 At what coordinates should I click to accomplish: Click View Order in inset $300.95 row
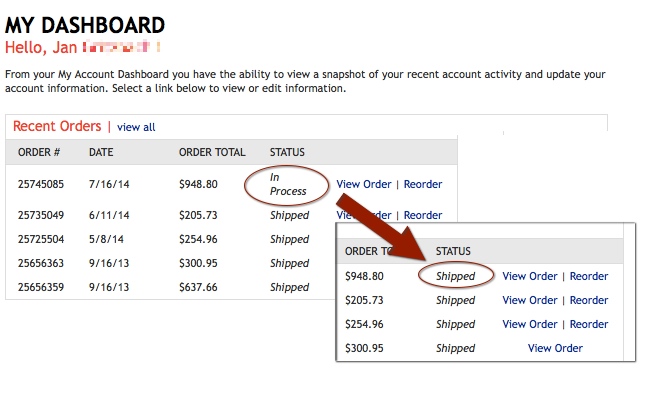pyautogui.click(x=555, y=348)
